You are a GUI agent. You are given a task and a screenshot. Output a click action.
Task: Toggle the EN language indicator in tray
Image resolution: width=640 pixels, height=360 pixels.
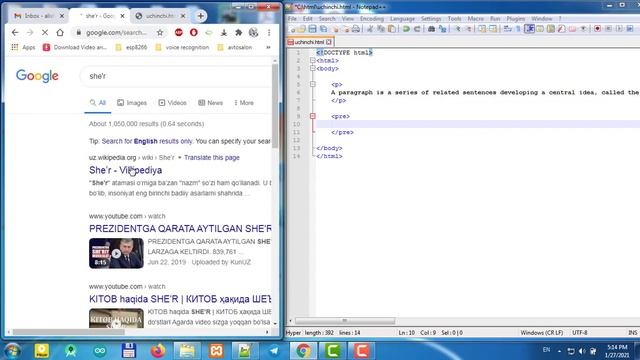tap(546, 350)
